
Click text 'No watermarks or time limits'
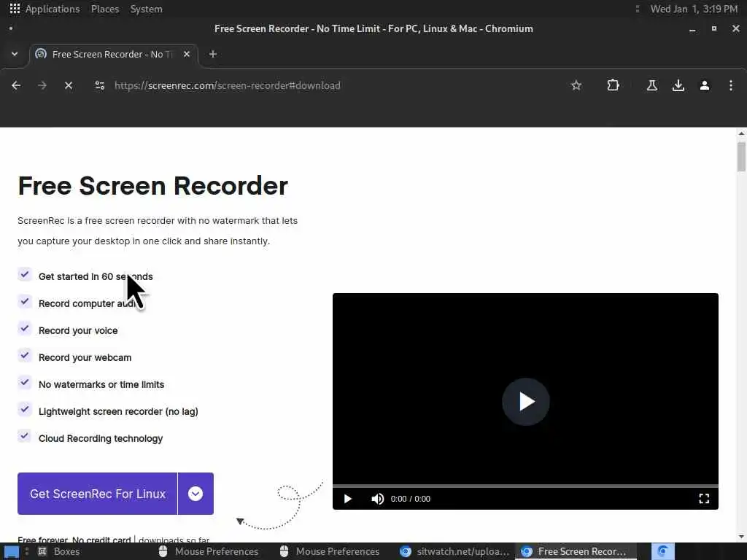[x=101, y=385]
